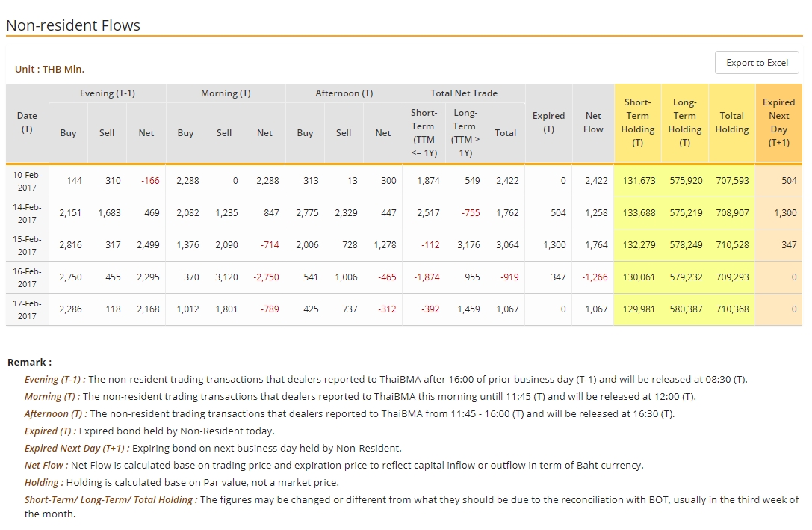Click the Non-resident Flows page title
The height and width of the screenshot is (530, 812).
[73, 25]
